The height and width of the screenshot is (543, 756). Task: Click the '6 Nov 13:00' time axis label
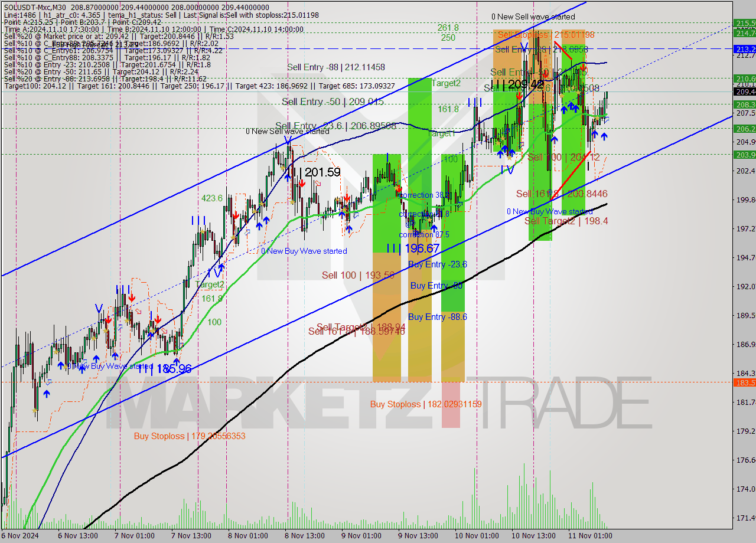[77, 536]
